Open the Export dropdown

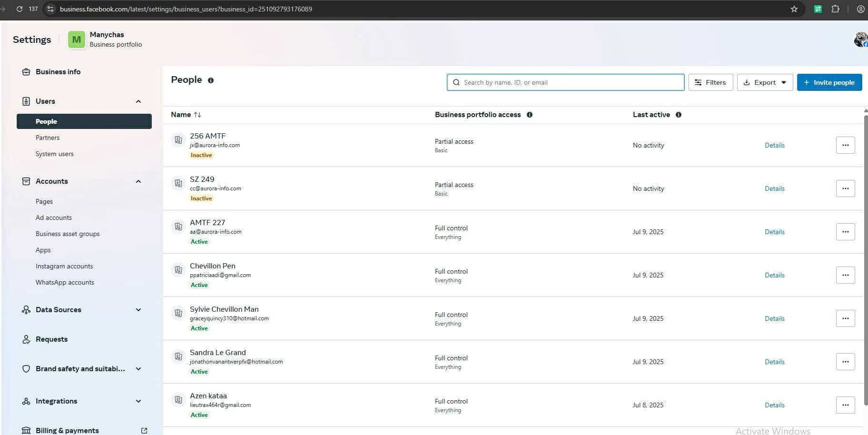pos(765,82)
